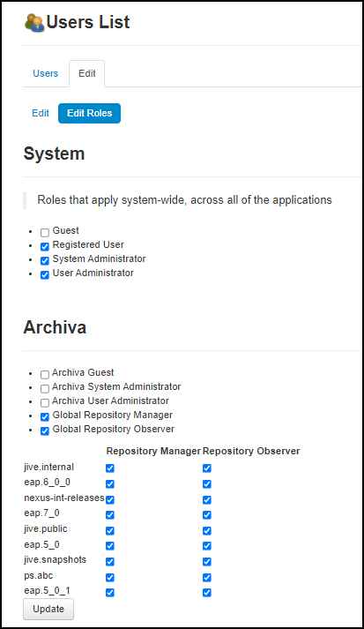Click the jive.snapshots repository name

point(55,559)
